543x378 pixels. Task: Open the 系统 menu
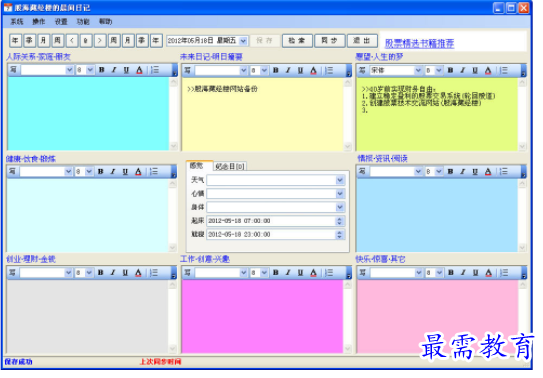click(x=17, y=22)
